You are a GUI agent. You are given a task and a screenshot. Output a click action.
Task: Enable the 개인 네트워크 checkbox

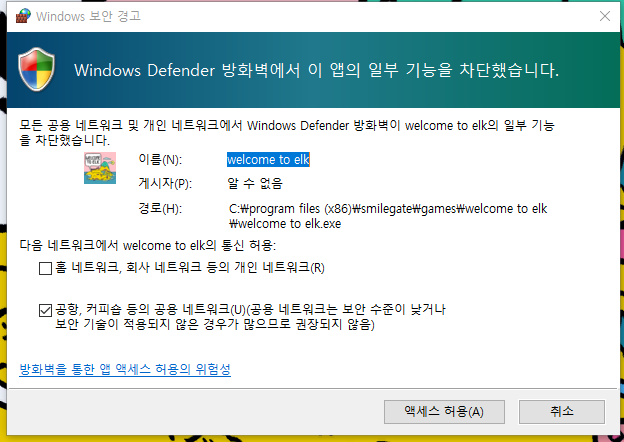[x=45, y=268]
